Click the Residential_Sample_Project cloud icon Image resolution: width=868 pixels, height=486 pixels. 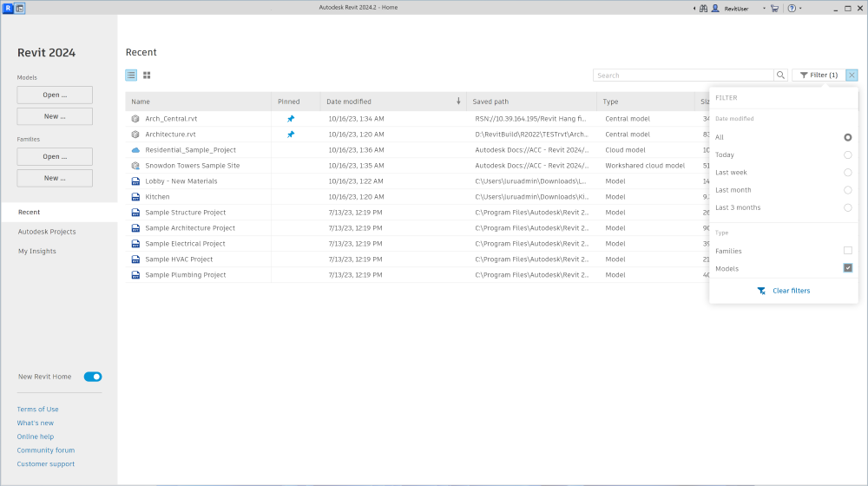(x=135, y=150)
